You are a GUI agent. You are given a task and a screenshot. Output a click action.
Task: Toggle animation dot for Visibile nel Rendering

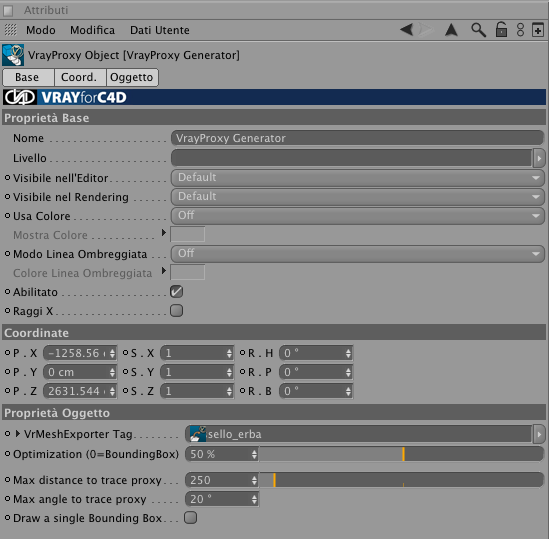click(7, 196)
